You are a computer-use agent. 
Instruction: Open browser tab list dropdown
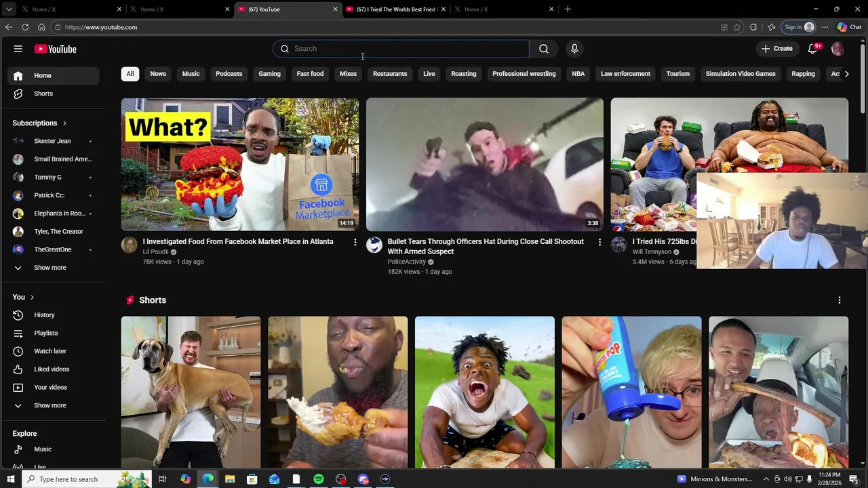pyautogui.click(x=9, y=9)
